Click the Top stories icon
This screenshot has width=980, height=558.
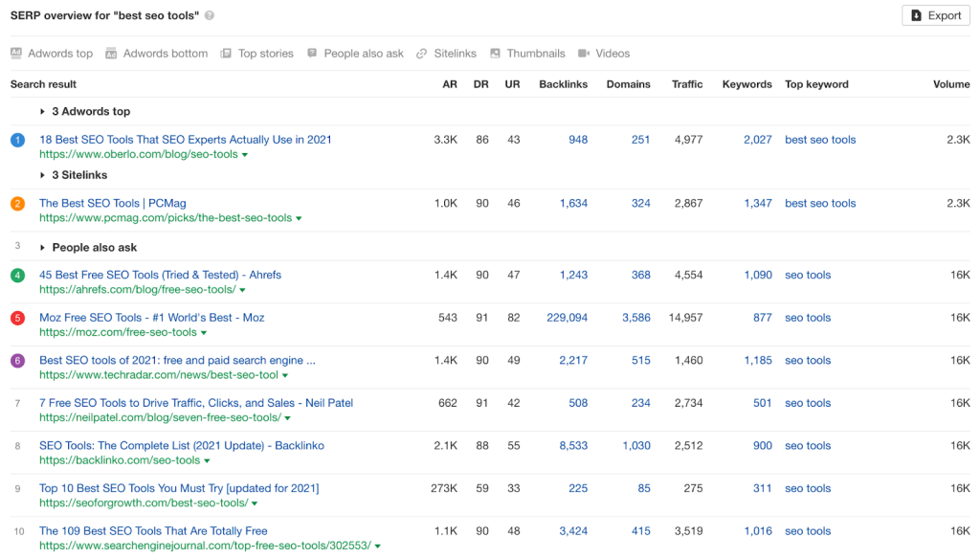click(226, 53)
